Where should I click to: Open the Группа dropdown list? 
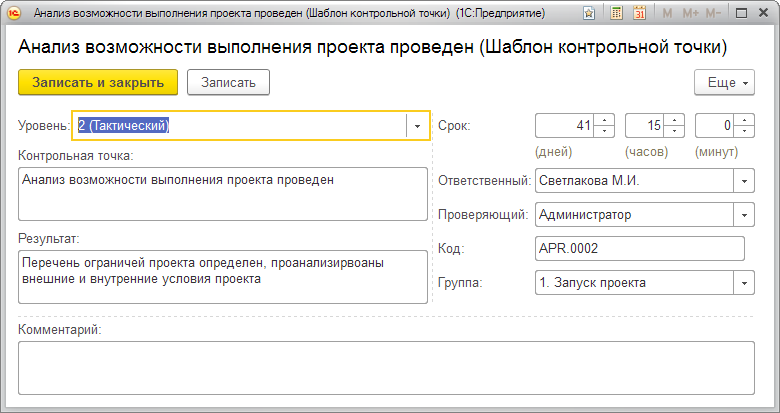pos(743,283)
